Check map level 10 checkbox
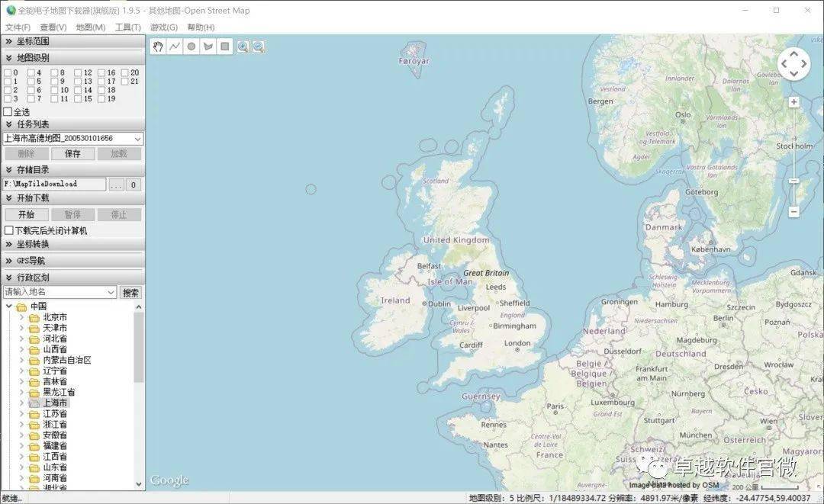The image size is (824, 504). 54,90
